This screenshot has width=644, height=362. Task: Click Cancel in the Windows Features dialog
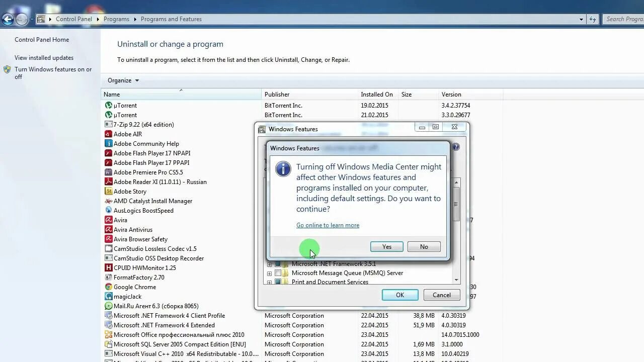click(x=442, y=295)
